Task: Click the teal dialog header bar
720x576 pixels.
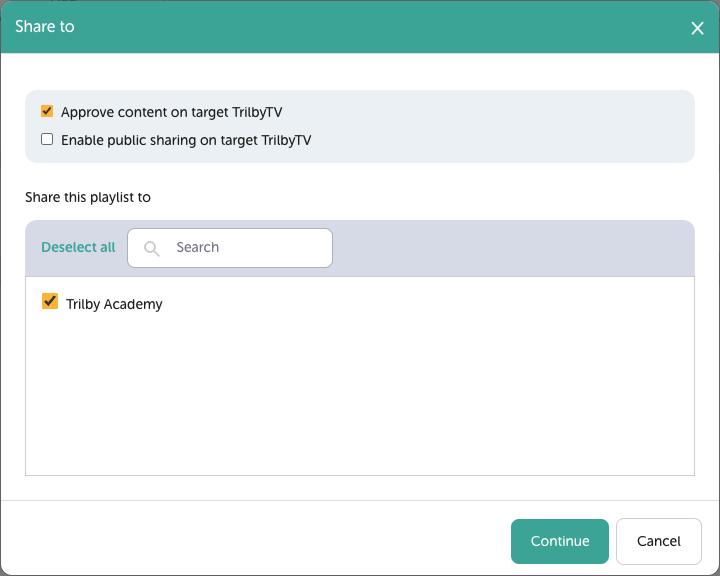Action: [360, 27]
